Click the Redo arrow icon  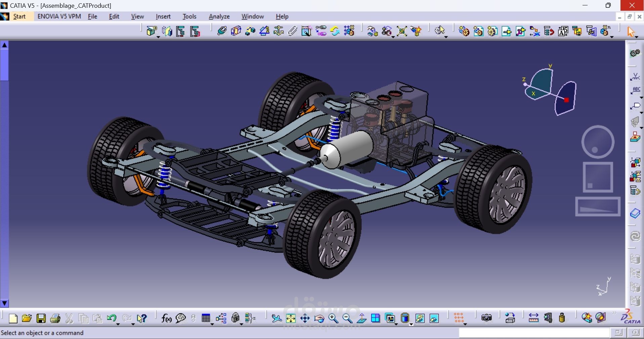[x=127, y=318]
